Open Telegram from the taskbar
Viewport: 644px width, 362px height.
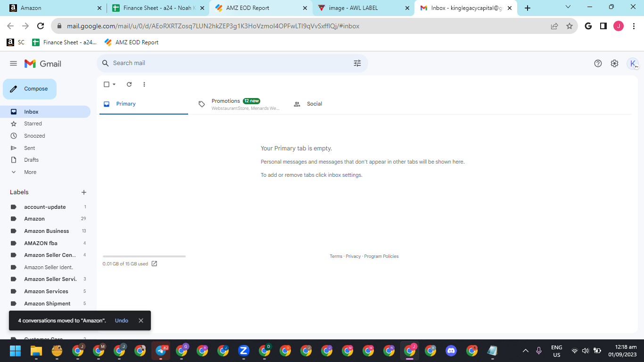point(161,351)
